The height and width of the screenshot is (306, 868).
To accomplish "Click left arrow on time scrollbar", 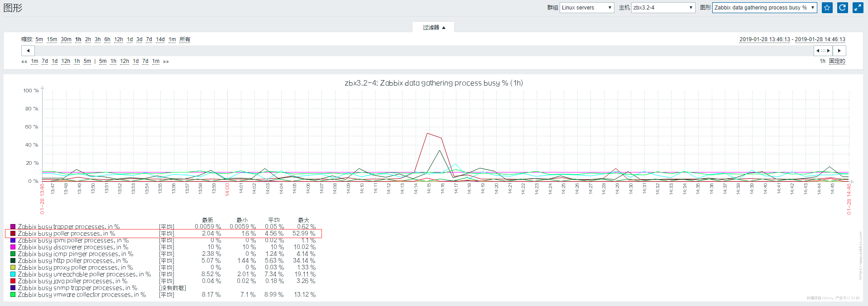I will pos(28,51).
